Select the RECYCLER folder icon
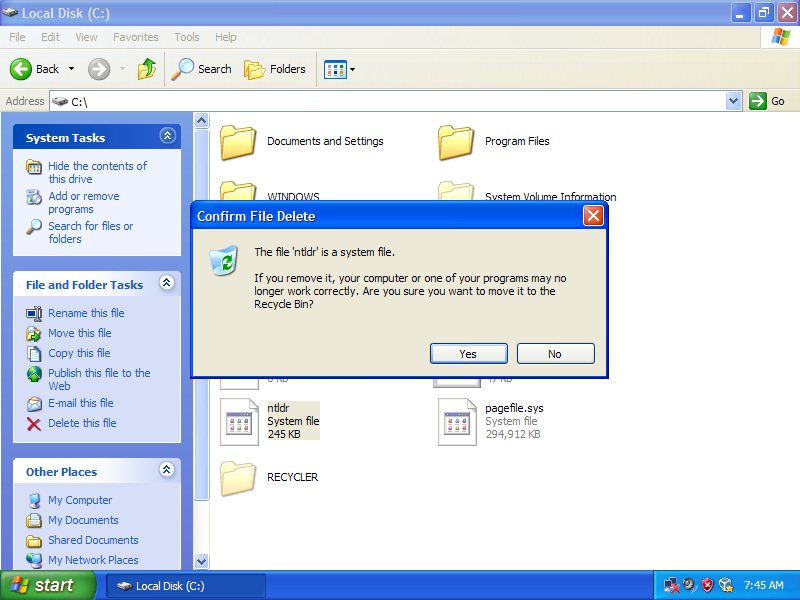This screenshot has width=800, height=600. pyautogui.click(x=238, y=478)
